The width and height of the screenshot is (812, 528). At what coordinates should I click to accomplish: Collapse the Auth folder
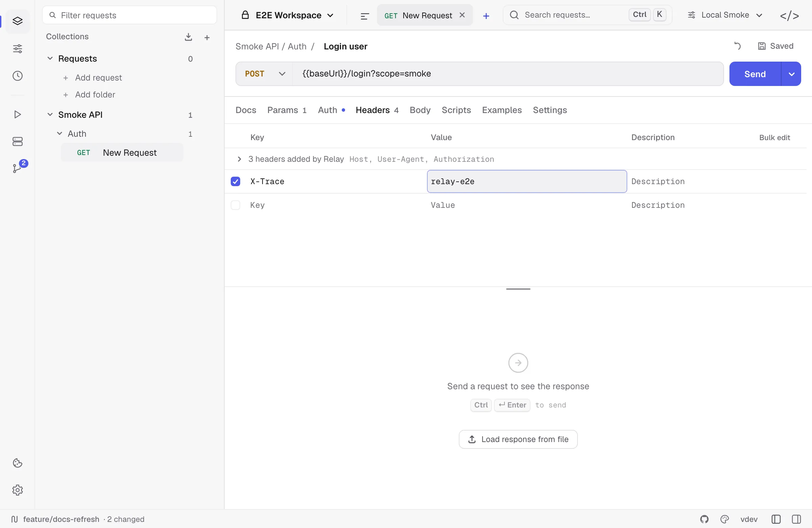point(59,133)
